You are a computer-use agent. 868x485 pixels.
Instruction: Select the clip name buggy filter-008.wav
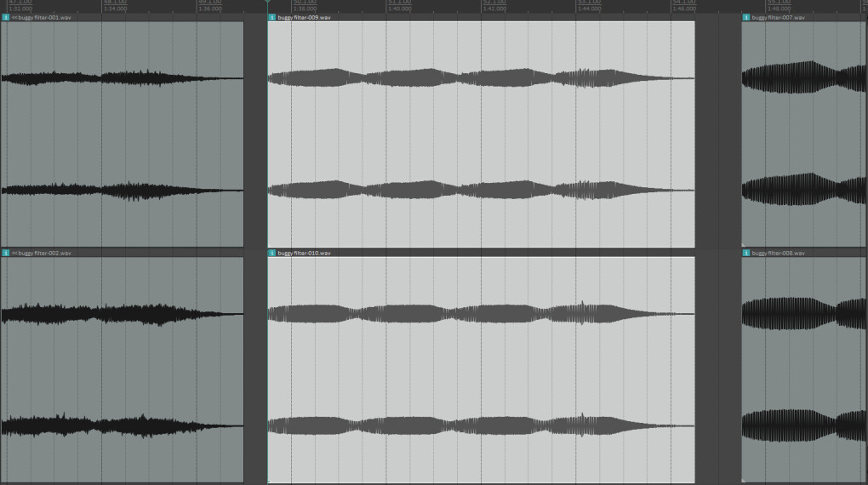[x=779, y=253]
